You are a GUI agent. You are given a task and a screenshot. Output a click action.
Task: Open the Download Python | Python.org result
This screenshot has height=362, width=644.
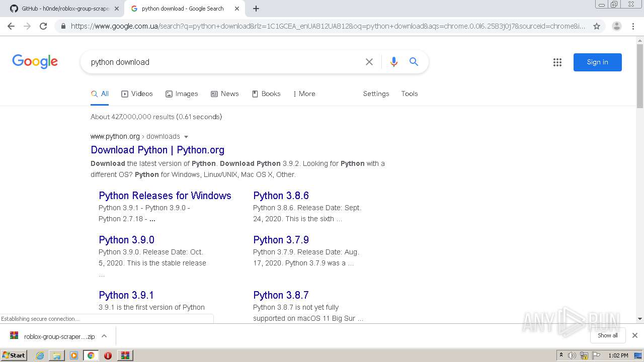pos(157,150)
